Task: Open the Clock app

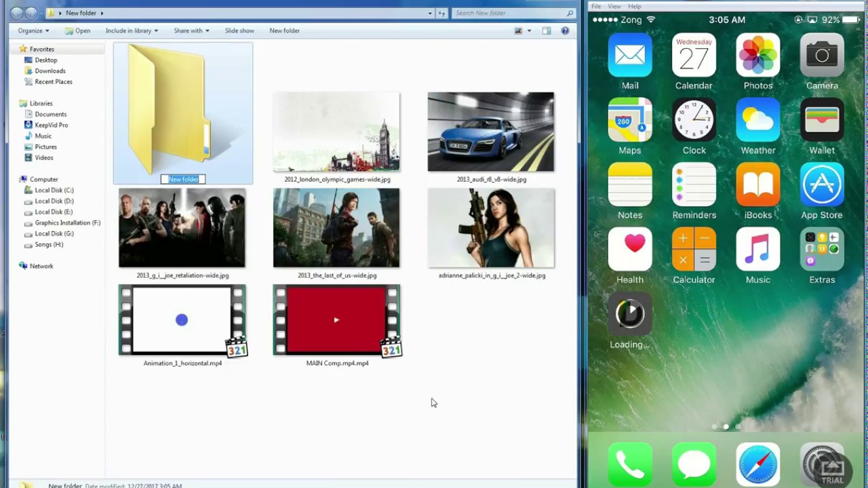Action: click(694, 119)
